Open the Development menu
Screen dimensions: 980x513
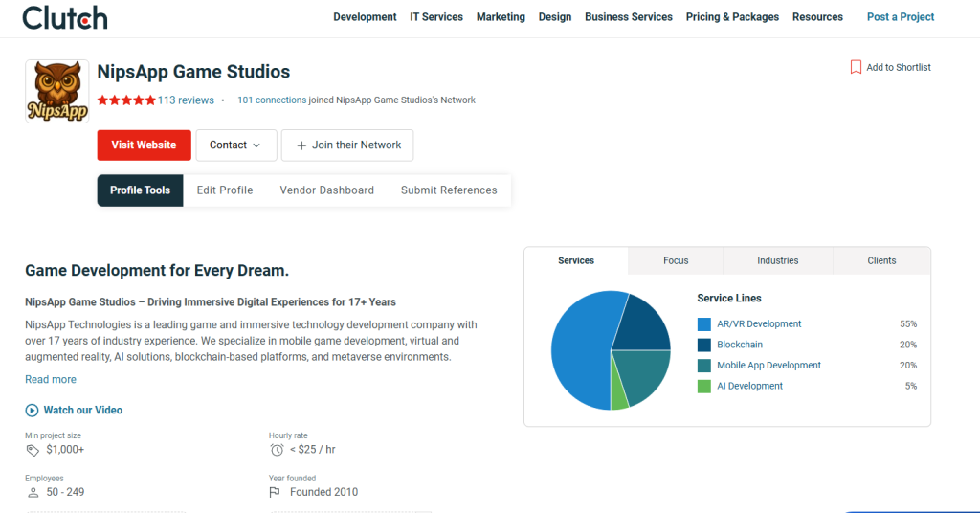(365, 17)
